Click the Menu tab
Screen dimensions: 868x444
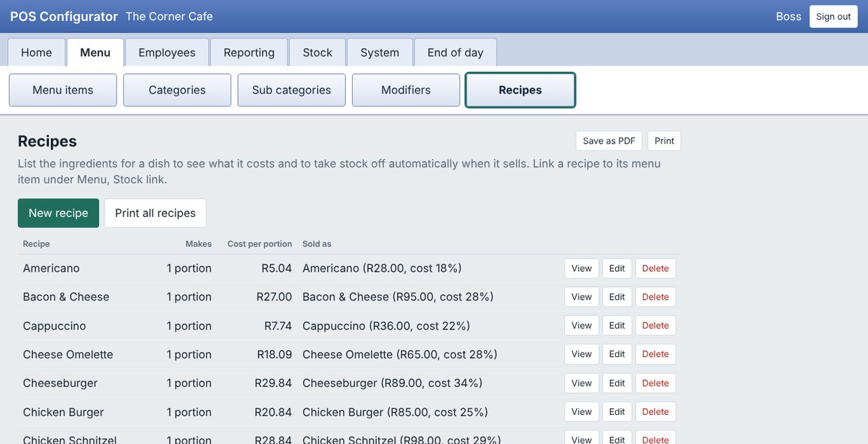pyautogui.click(x=95, y=52)
